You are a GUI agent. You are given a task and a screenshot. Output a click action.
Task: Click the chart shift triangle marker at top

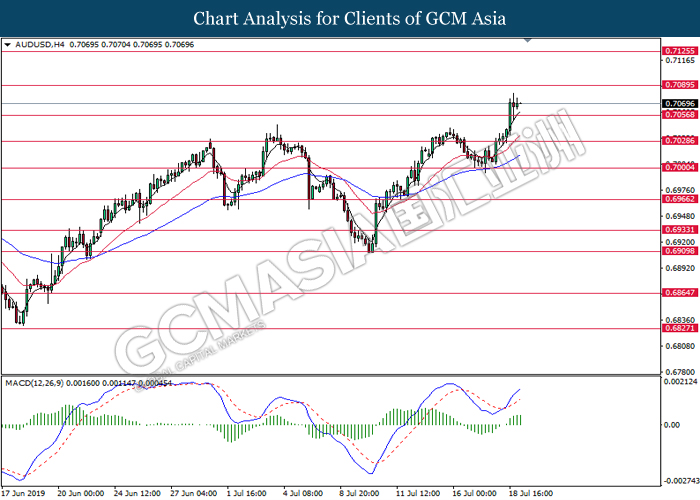coord(528,41)
